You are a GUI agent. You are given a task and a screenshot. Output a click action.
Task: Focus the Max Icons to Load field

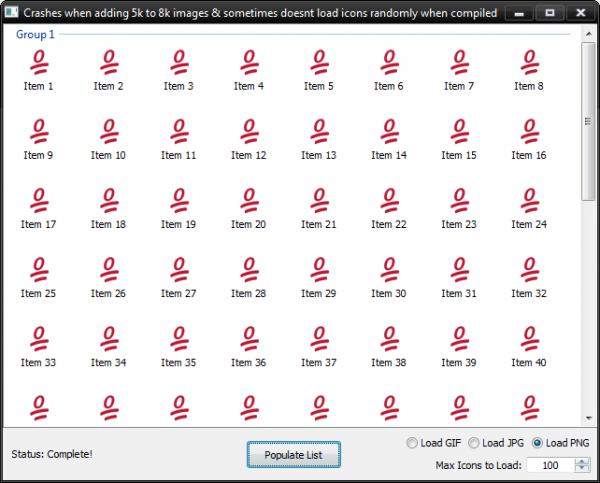550,465
